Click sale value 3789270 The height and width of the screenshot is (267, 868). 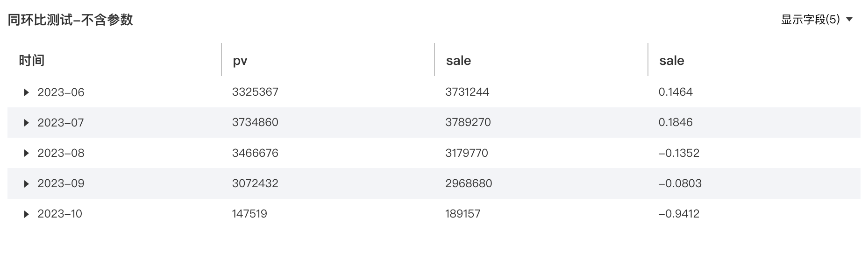tap(468, 122)
